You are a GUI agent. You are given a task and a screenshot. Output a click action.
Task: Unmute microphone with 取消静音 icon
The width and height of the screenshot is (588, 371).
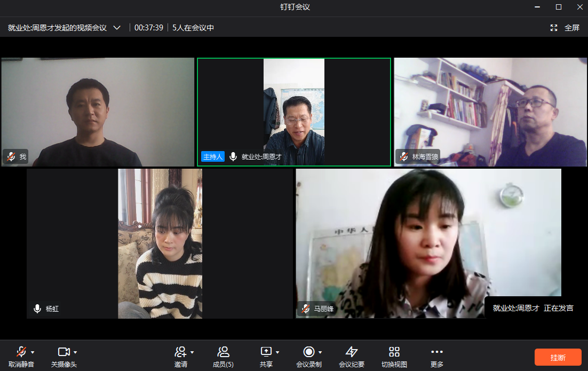[x=21, y=352]
